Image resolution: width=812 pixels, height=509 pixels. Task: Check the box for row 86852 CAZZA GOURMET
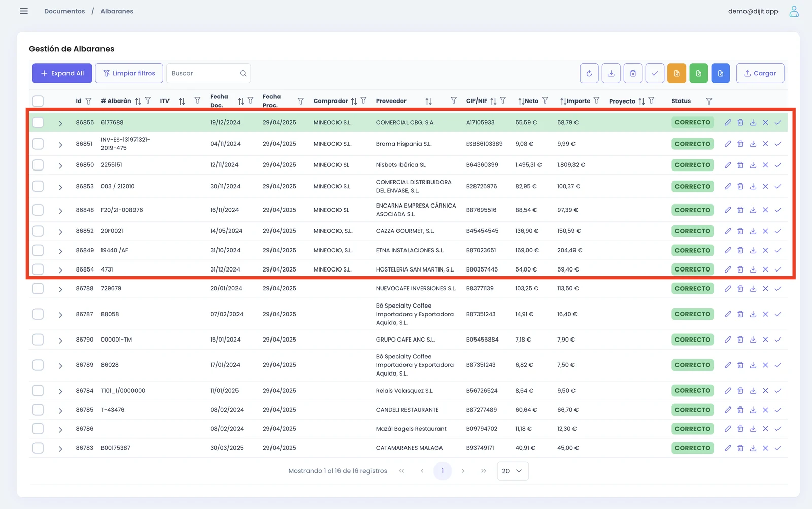(38, 231)
